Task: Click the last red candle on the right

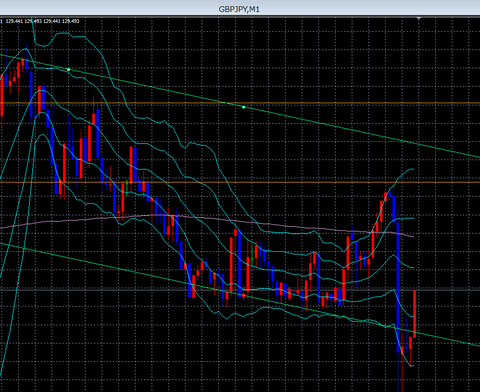Action: 414,313
